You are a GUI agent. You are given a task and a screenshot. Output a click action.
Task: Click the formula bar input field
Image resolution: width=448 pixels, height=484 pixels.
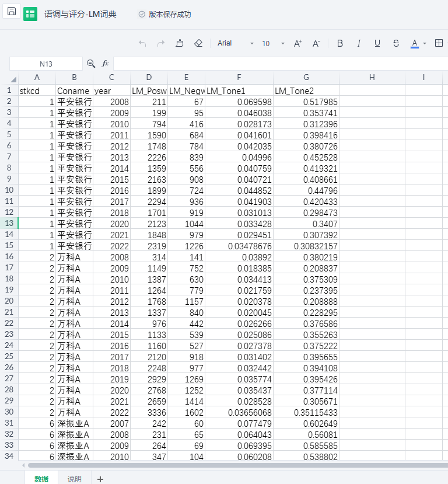coord(281,64)
